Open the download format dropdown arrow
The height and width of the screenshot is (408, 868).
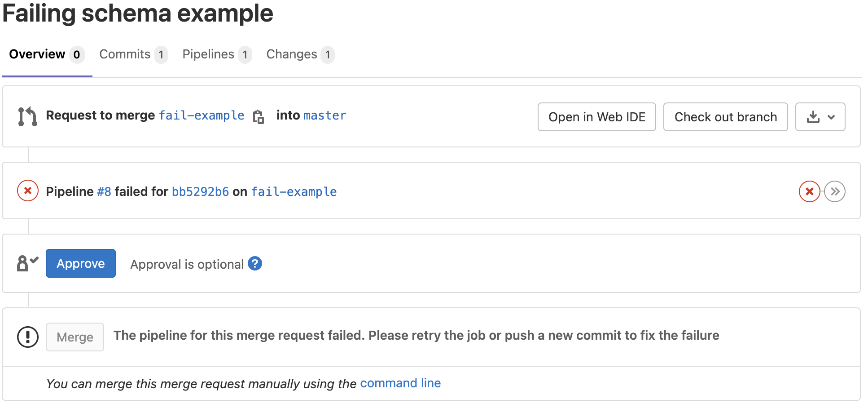click(x=833, y=117)
